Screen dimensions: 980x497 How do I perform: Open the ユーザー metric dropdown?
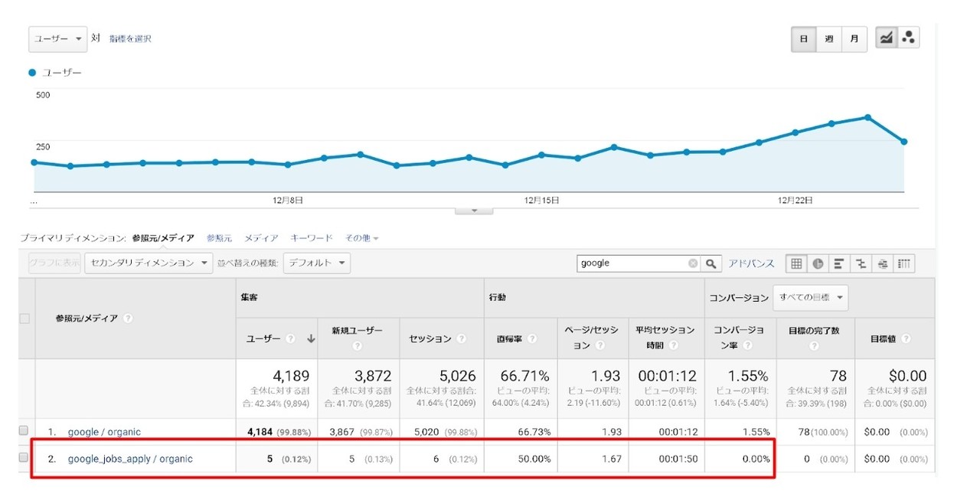(x=57, y=39)
